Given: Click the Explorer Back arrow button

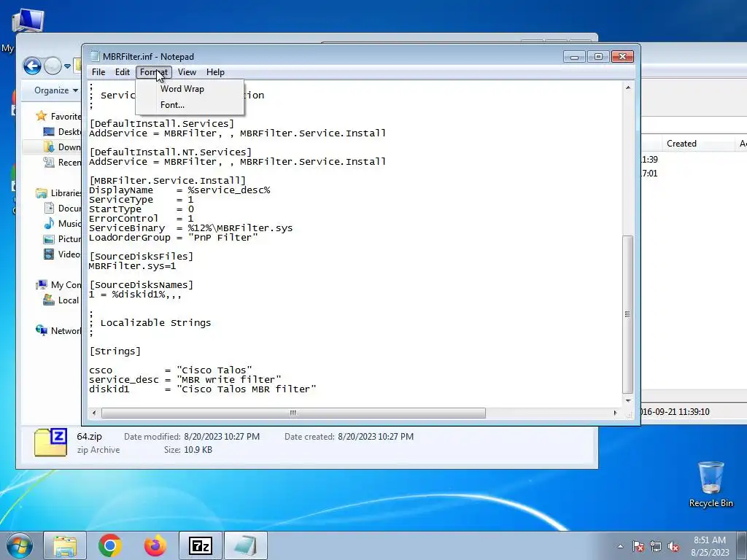Looking at the screenshot, I should coord(32,66).
